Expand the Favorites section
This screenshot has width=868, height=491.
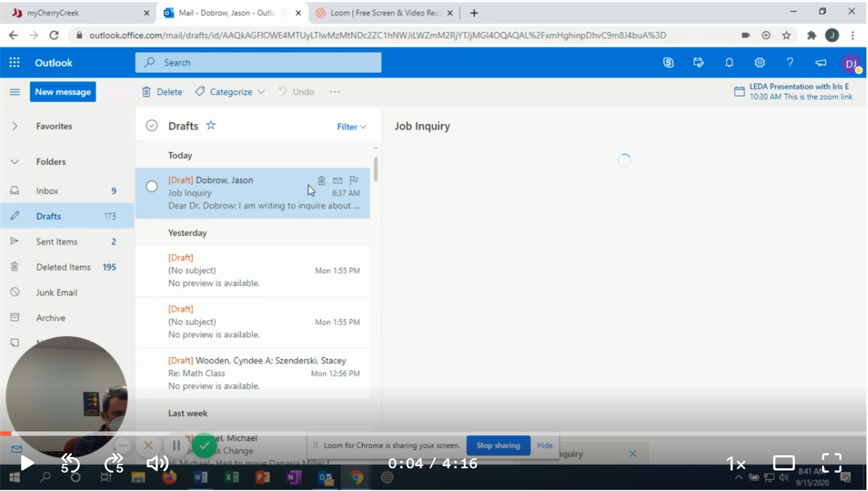tap(15, 126)
